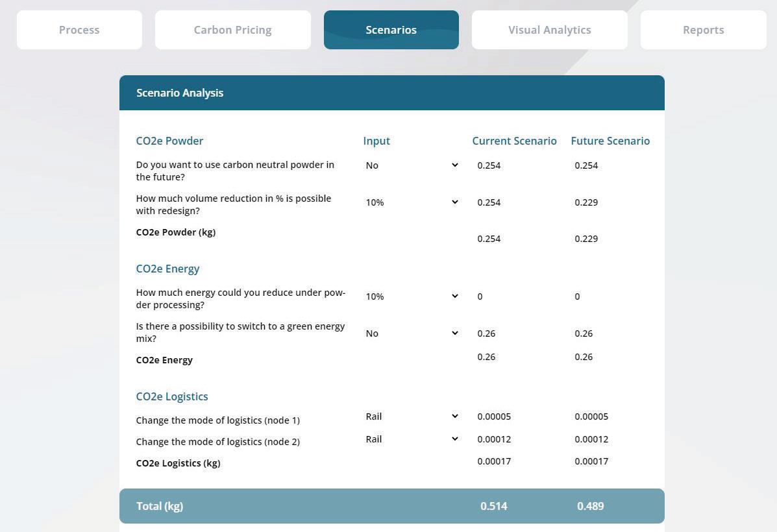This screenshot has height=532, width=777.
Task: Open the Reports tab
Action: (703, 30)
